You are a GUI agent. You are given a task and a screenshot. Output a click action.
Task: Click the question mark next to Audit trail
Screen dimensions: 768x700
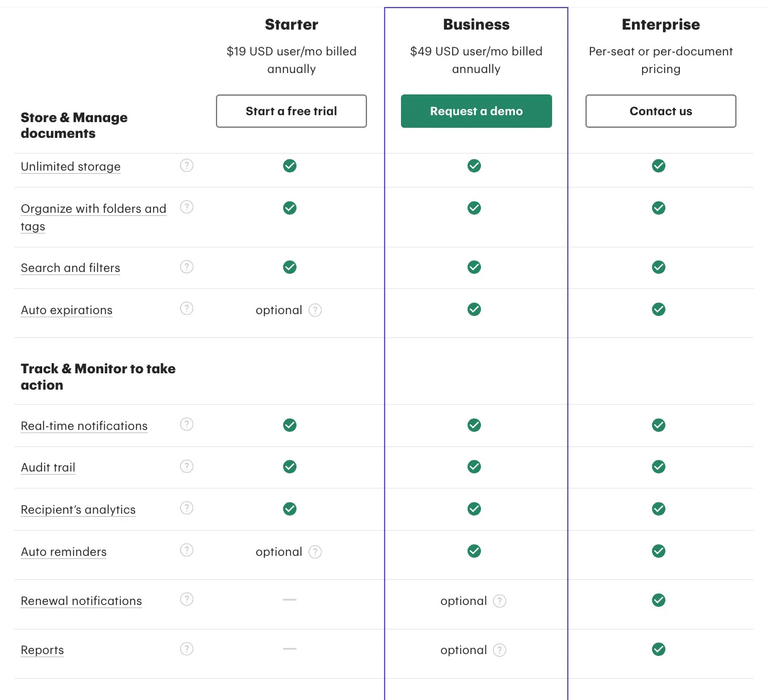click(187, 466)
